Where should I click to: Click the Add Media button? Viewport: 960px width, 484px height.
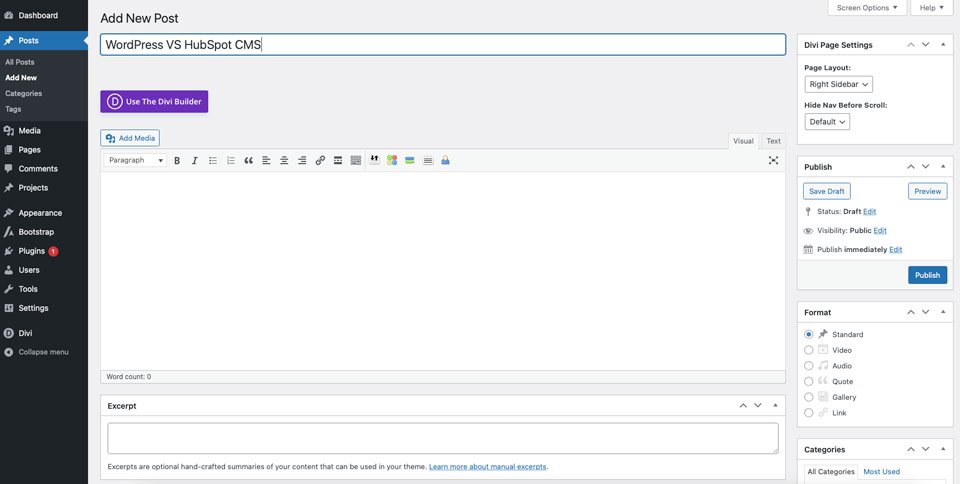(130, 138)
